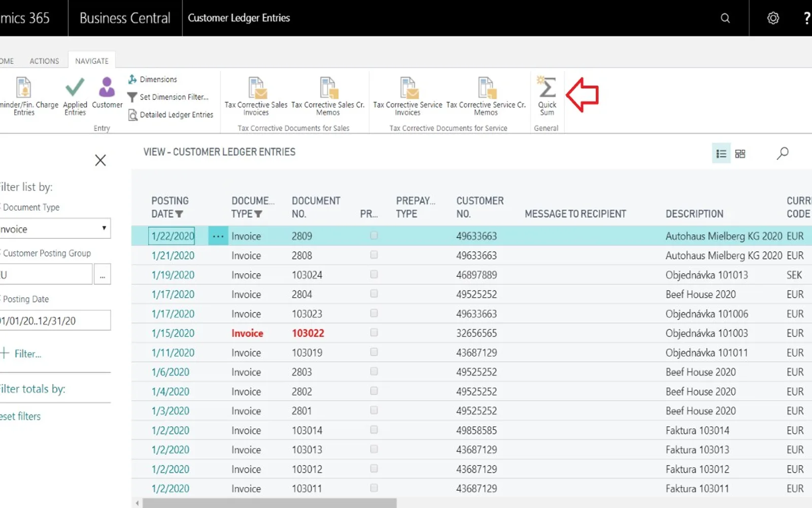The width and height of the screenshot is (812, 508).
Task: Switch to tile view layout
Action: 740,153
